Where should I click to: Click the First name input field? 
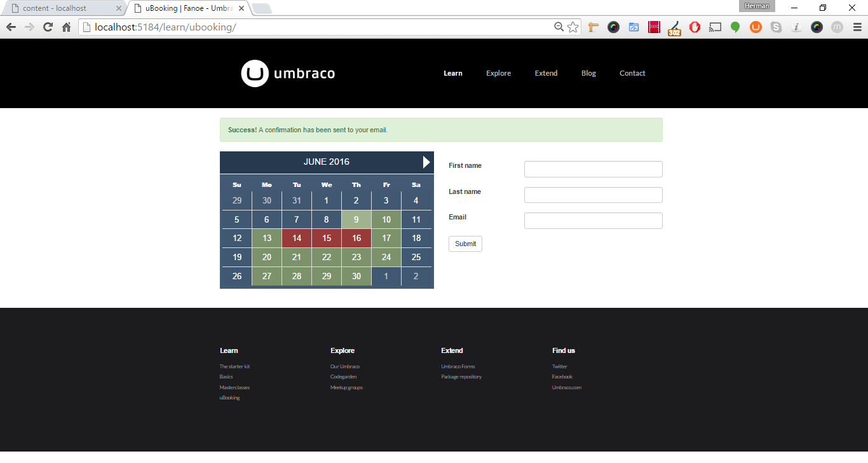tap(593, 169)
